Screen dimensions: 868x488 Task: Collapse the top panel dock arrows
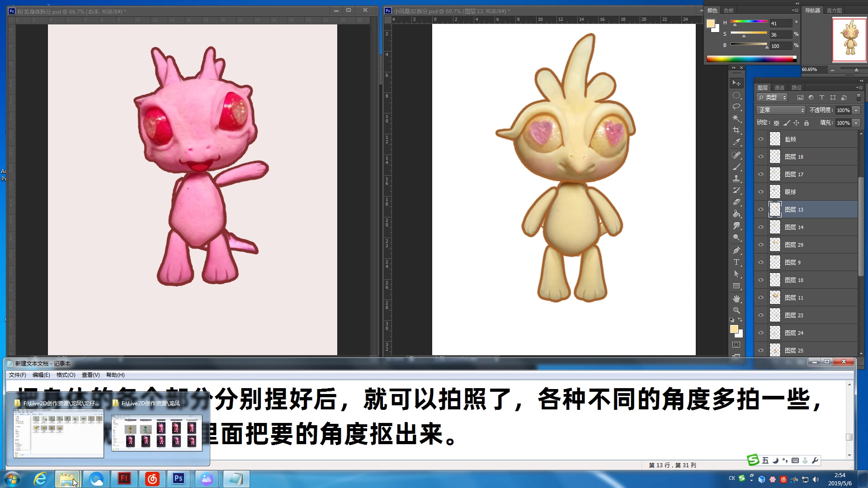797,3
